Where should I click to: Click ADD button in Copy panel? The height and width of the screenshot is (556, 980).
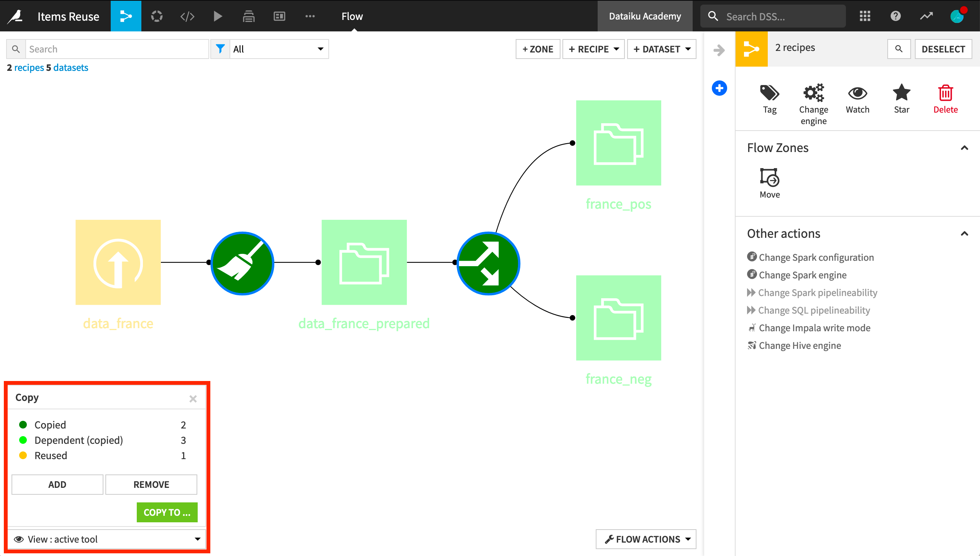click(x=57, y=485)
